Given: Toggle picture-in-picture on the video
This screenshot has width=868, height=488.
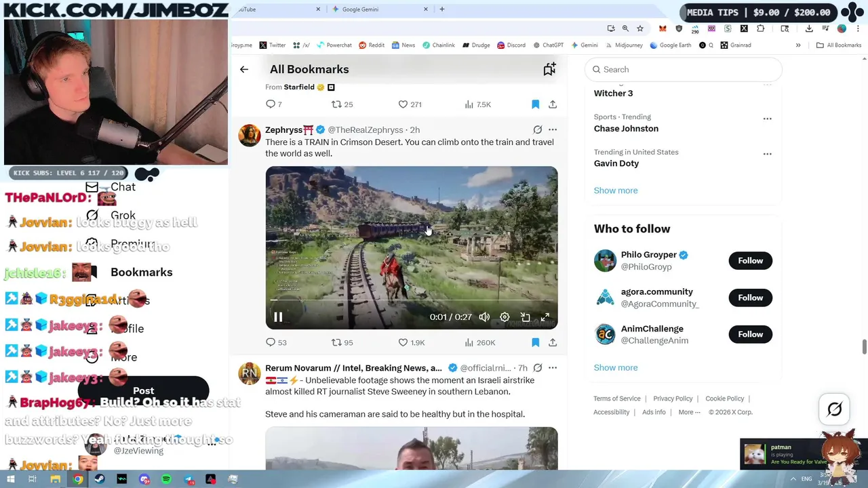Looking at the screenshot, I should pos(525,317).
